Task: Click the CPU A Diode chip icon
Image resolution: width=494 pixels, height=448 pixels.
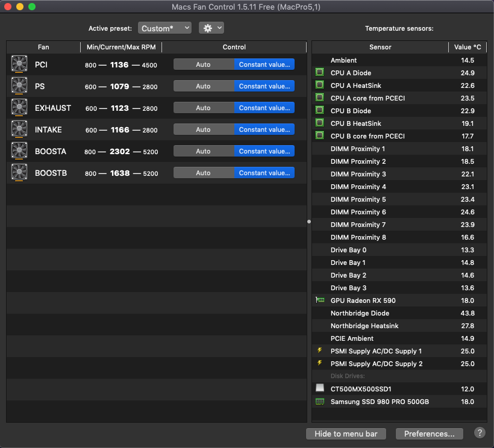Action: pyautogui.click(x=320, y=73)
